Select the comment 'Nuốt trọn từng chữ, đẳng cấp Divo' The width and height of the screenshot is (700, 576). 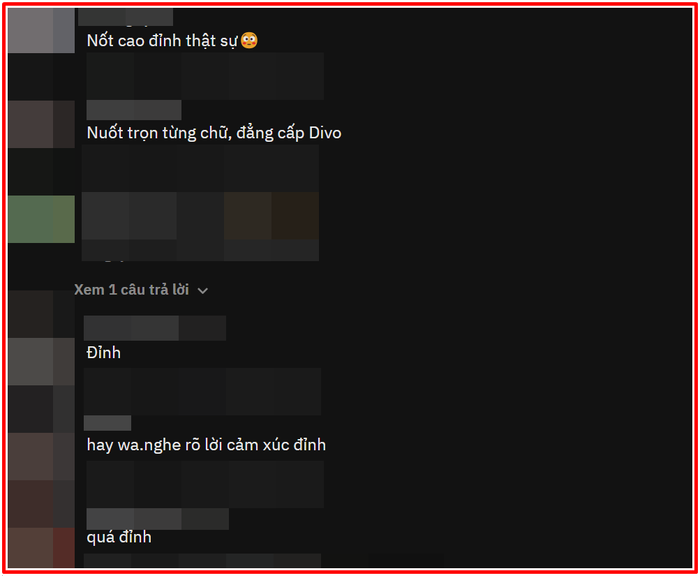point(214,133)
